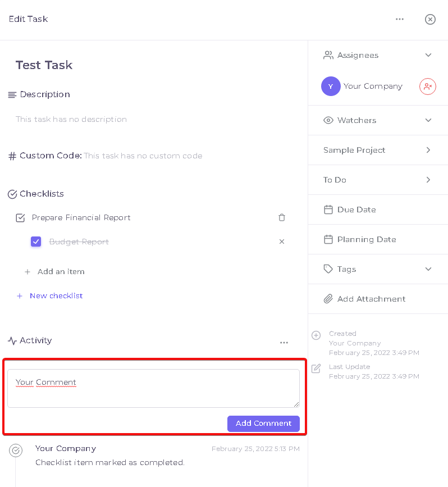Open the Sample Project selector

378,150
